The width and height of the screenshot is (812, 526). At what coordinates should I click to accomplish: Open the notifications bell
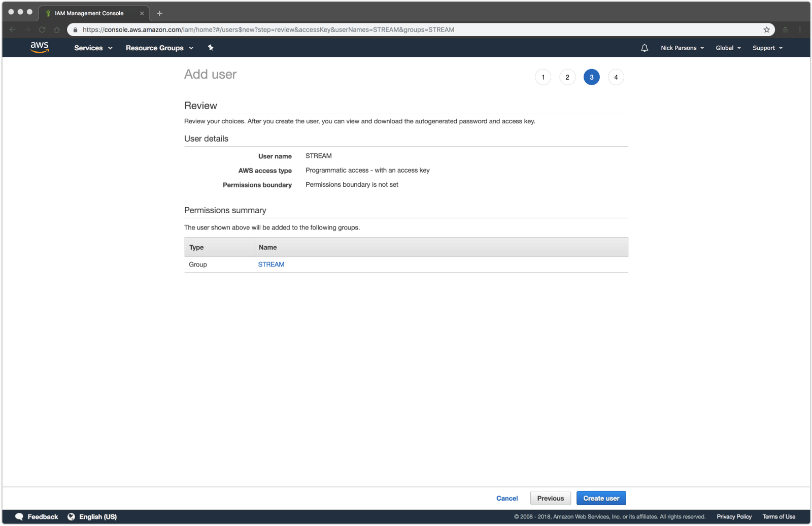point(645,48)
